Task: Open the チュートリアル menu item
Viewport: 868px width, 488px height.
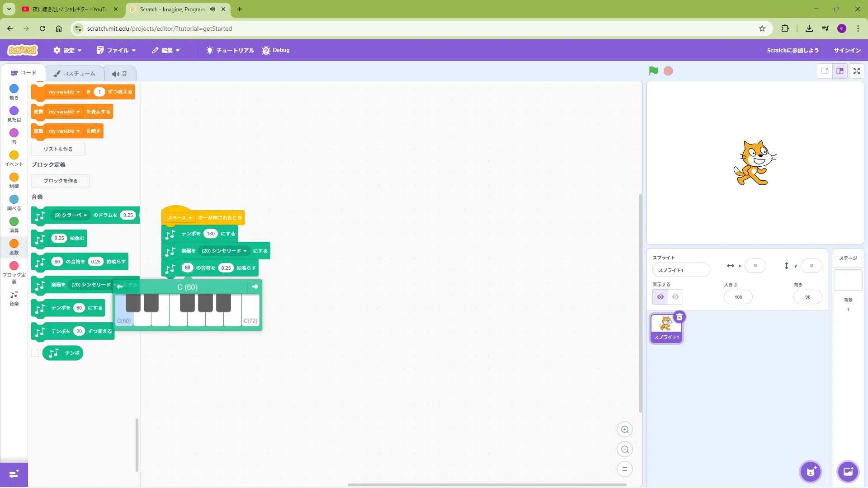Action: tap(230, 50)
